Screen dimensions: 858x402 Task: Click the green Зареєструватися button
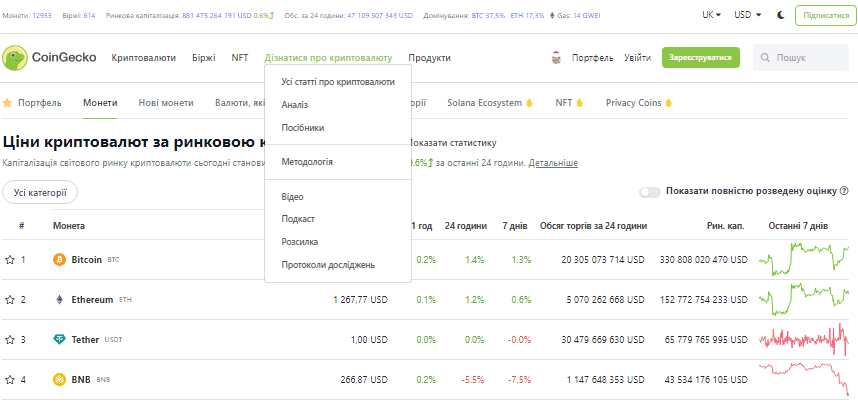click(x=700, y=57)
